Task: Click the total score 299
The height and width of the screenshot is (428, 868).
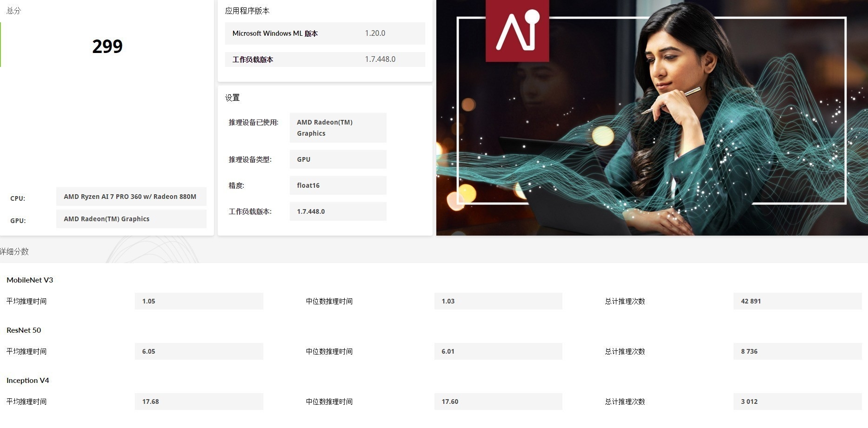Action: 107,46
